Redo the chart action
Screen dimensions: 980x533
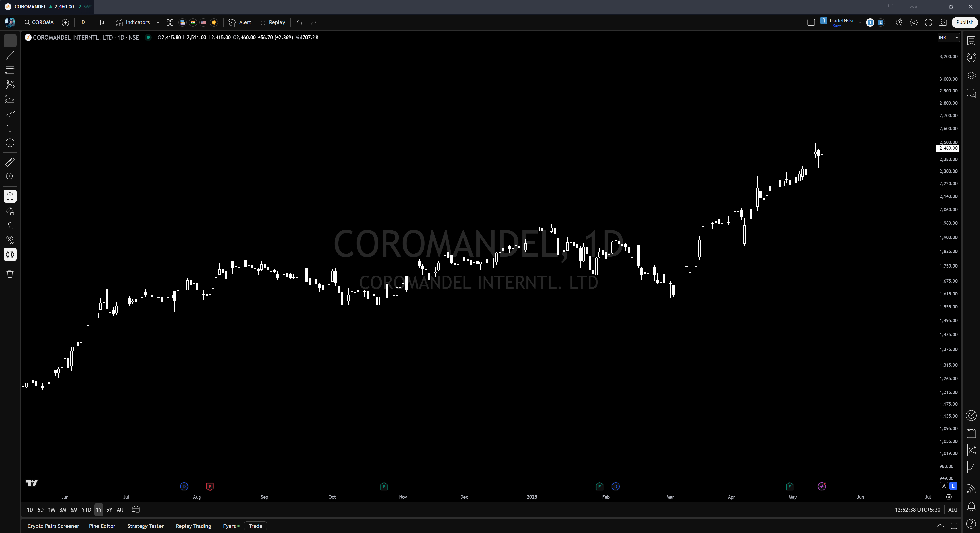(314, 22)
